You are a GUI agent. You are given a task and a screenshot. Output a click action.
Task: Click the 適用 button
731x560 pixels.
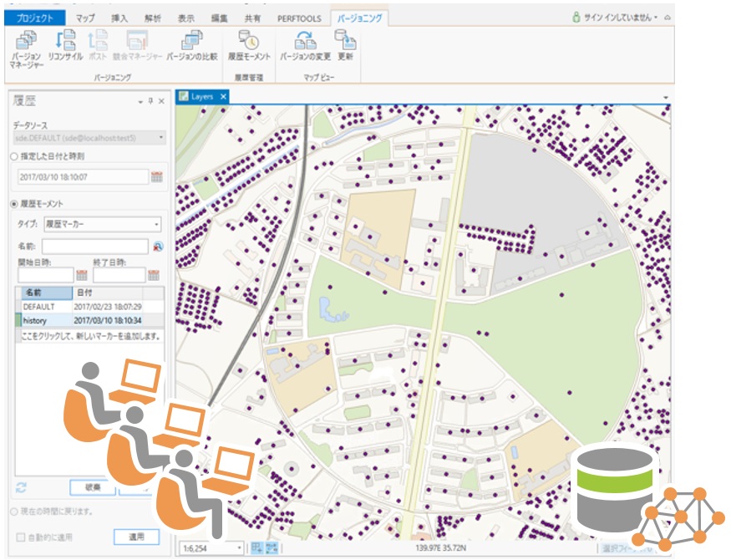(137, 537)
